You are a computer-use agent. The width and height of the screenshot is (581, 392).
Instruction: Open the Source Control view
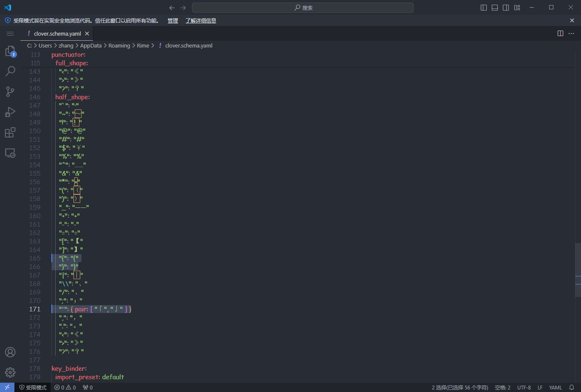[x=10, y=91]
